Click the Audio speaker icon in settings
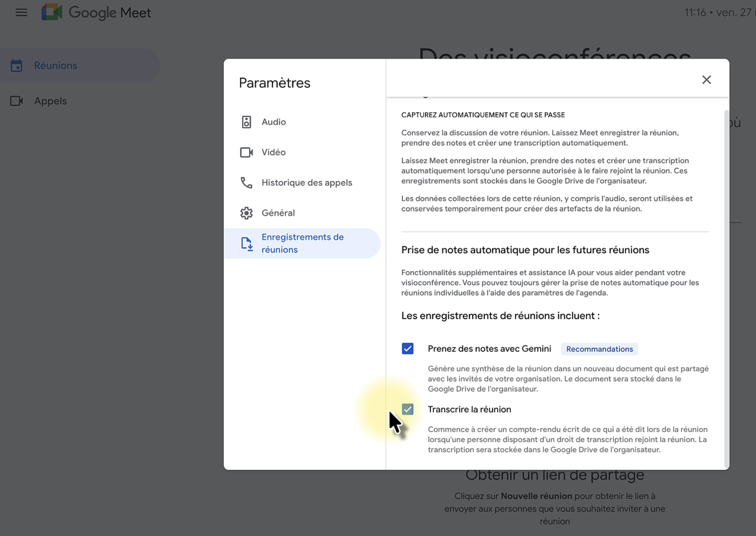Screen dimensions: 756x536 coord(246,122)
